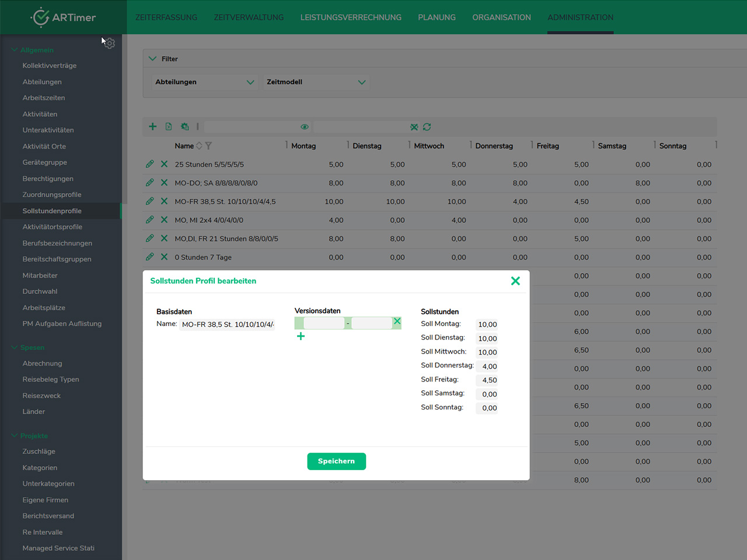
Task: Switch to the Zeiterfassung tab
Action: click(x=166, y=17)
